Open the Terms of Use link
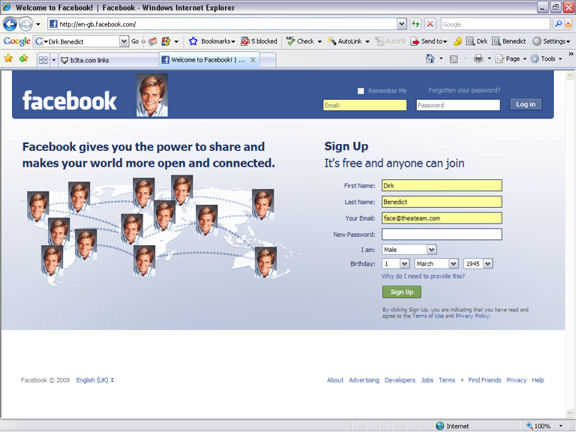Viewport: 576px width, 432px height. coord(428,316)
